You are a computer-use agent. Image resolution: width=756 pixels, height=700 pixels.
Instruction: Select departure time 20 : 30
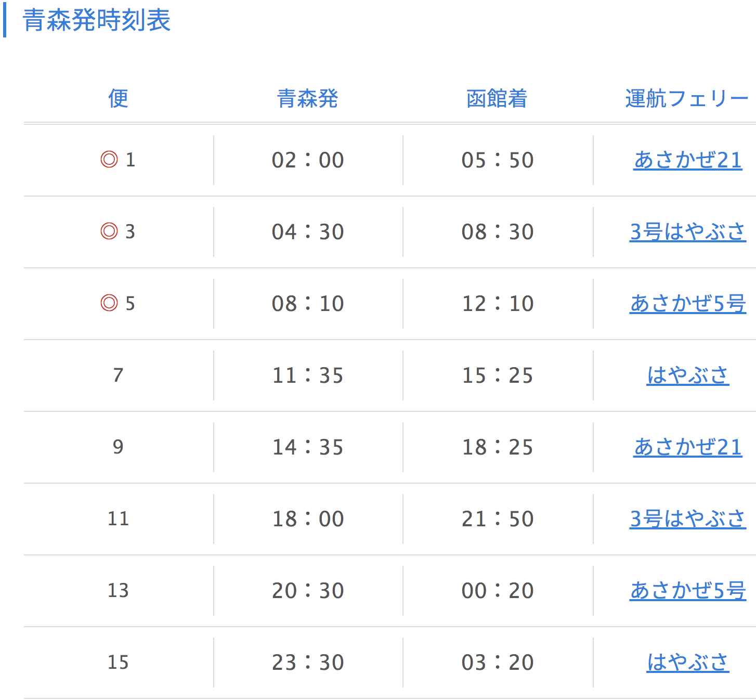(308, 591)
